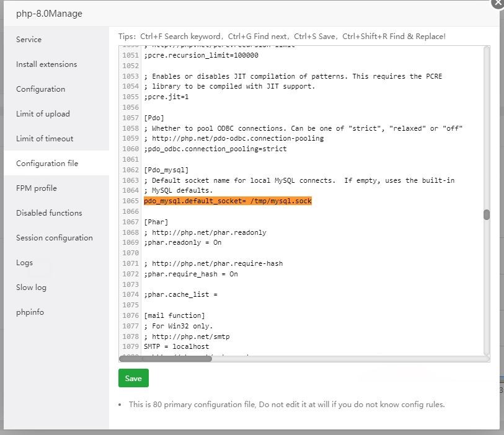Open Limit of timeout settings
This screenshot has height=435, width=504.
coord(45,139)
